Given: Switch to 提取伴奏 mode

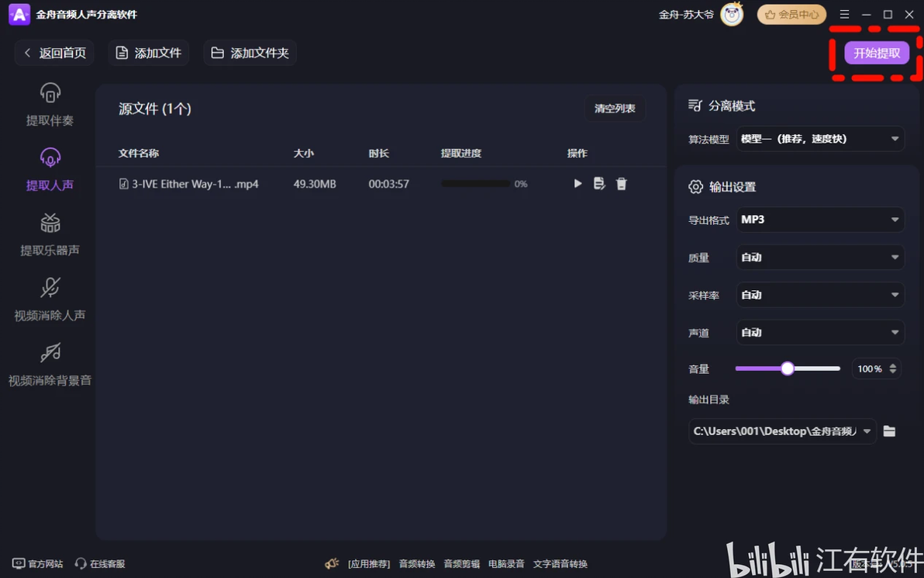Looking at the screenshot, I should pos(50,105).
